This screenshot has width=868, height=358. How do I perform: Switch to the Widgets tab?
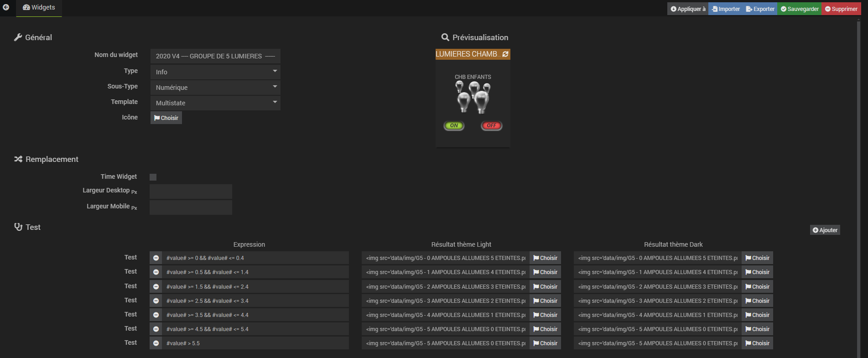click(x=39, y=8)
